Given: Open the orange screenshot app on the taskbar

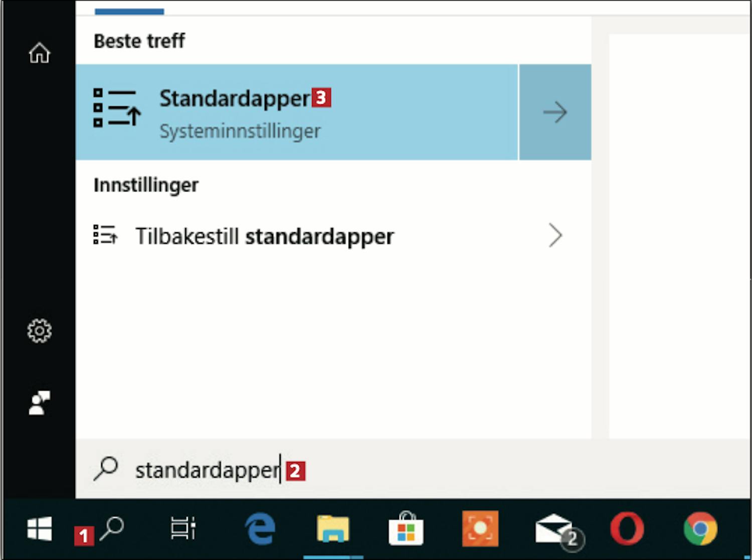Looking at the screenshot, I should point(480,528).
